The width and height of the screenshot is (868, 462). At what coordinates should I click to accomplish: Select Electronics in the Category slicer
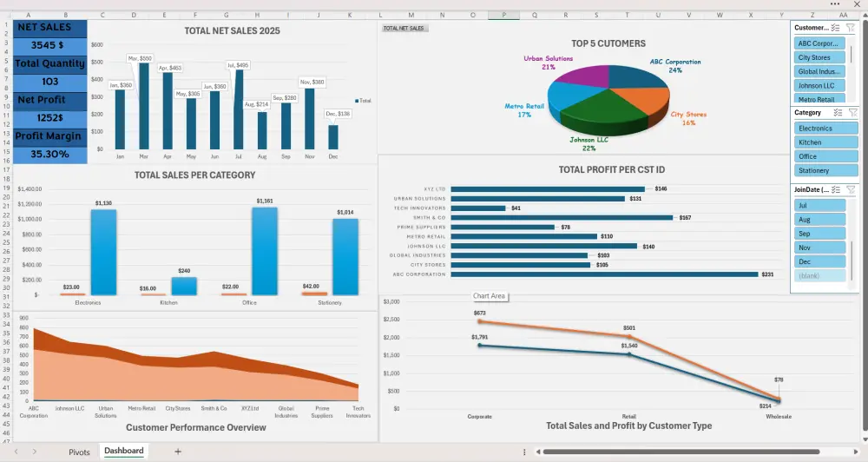[x=825, y=128]
